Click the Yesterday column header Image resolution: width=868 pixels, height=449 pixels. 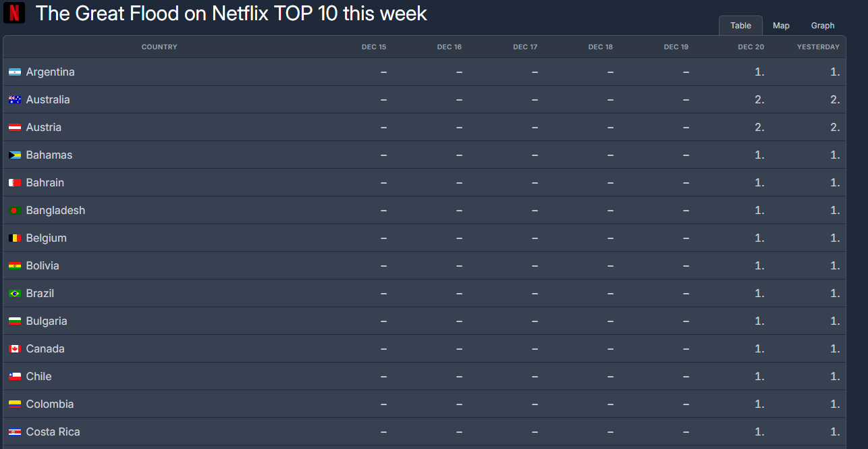coord(818,47)
